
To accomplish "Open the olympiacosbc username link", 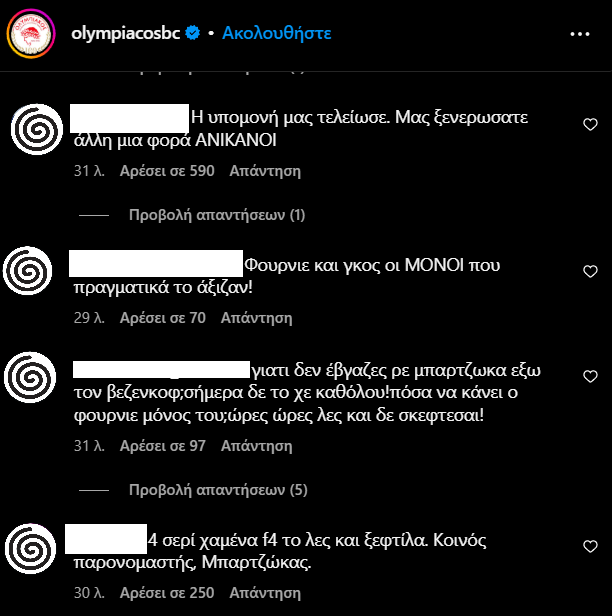I will point(126,34).
